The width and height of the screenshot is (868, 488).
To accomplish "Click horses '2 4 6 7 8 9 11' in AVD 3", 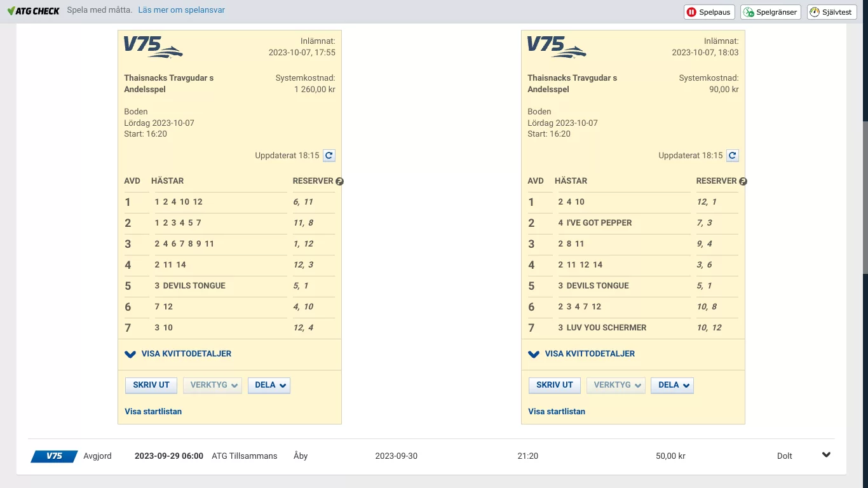I will tap(184, 244).
